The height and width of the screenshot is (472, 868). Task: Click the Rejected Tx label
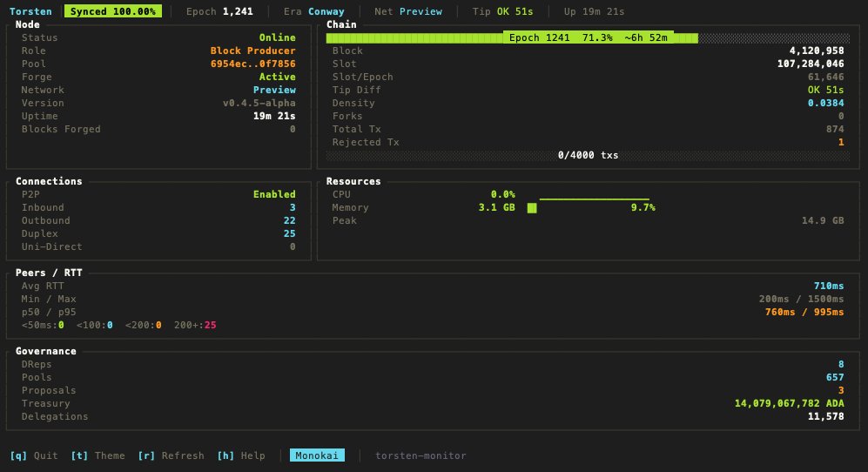pyautogui.click(x=366, y=142)
